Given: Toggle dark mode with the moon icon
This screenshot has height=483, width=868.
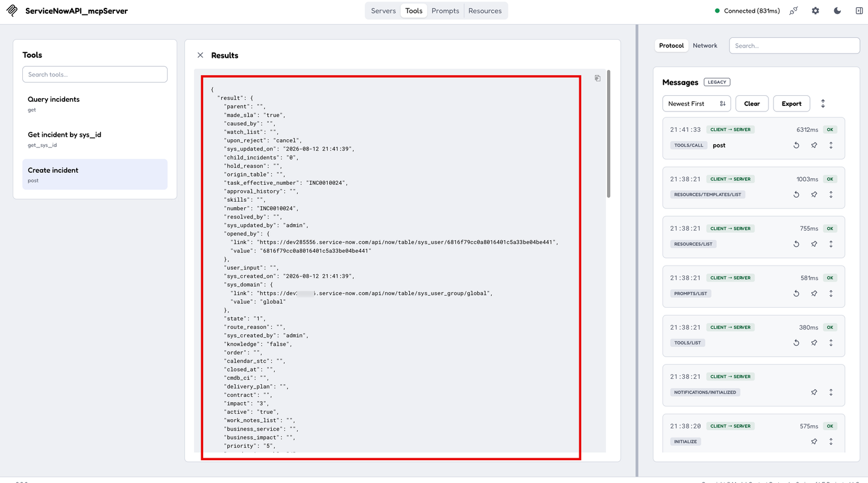Looking at the screenshot, I should [837, 11].
